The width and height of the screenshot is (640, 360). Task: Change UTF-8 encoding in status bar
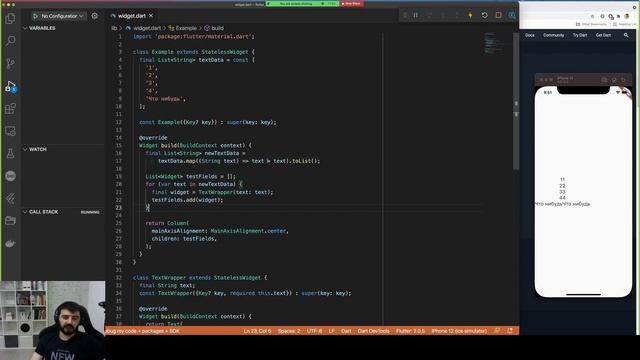pos(314,331)
